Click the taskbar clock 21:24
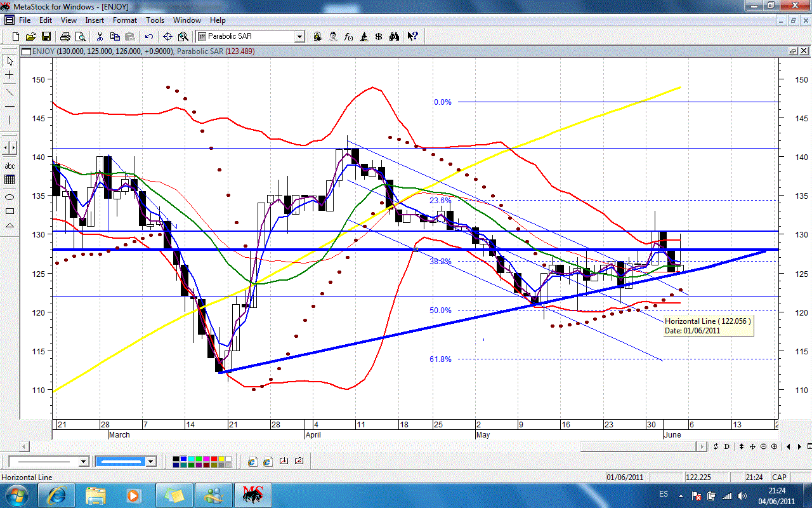812x508 pixels. [x=777, y=490]
